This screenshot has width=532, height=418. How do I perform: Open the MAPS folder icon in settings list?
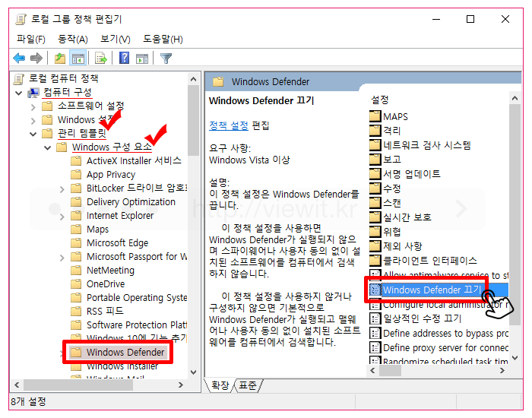click(375, 116)
